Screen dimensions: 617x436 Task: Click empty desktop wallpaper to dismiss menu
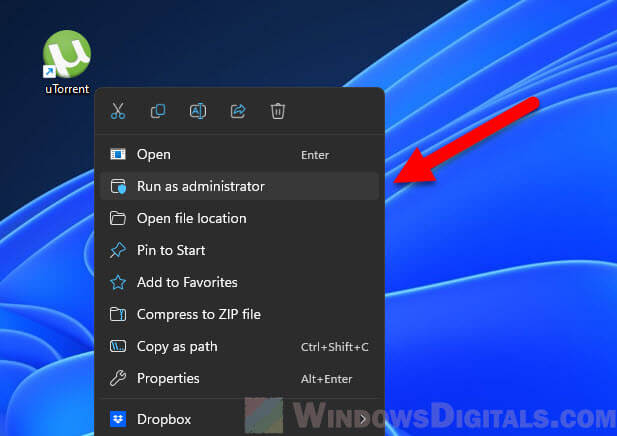click(x=500, y=300)
